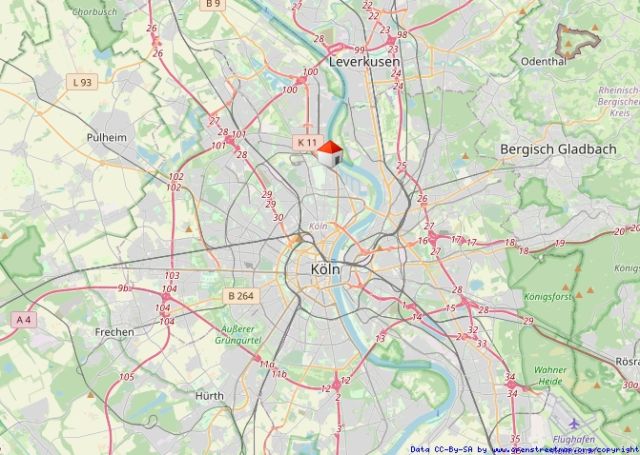Click the large Köln city label
This screenshot has width=640, height=455.
pos(325,269)
